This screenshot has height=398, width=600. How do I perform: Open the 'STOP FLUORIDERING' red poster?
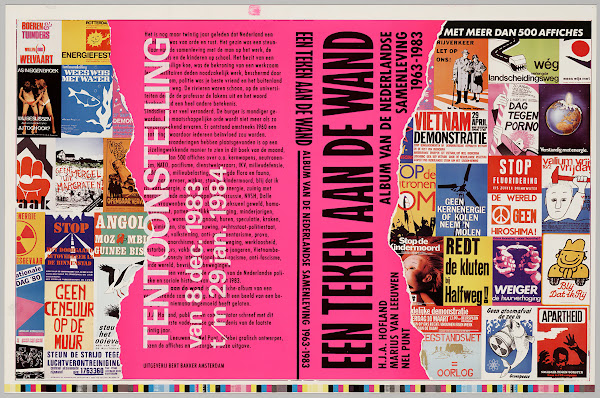tap(514, 174)
